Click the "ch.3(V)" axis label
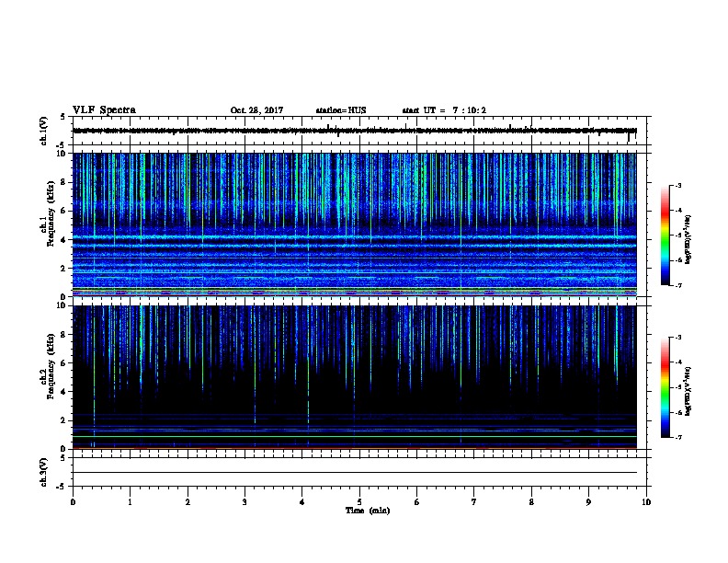This screenshot has width=728, height=563. tap(43, 473)
